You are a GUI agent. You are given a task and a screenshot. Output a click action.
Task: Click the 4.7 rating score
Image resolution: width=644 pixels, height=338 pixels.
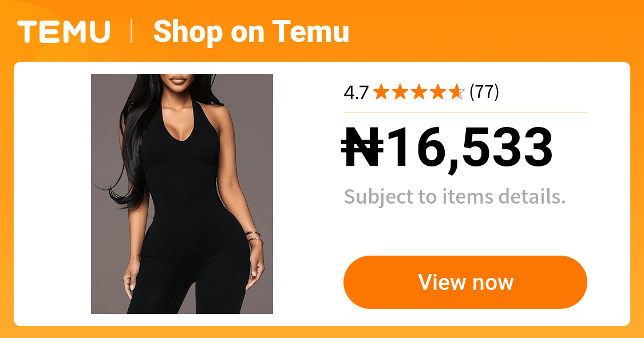pyautogui.click(x=356, y=93)
